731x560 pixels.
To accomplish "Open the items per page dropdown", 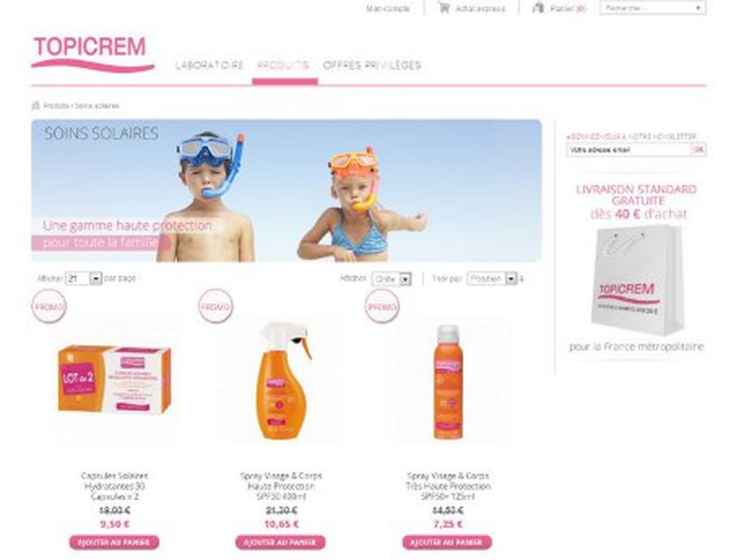I will coord(84,279).
